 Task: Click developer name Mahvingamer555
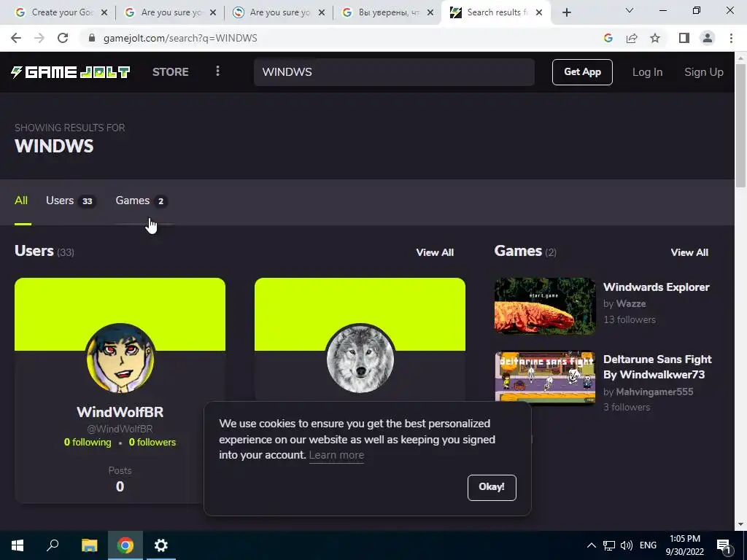point(654,392)
